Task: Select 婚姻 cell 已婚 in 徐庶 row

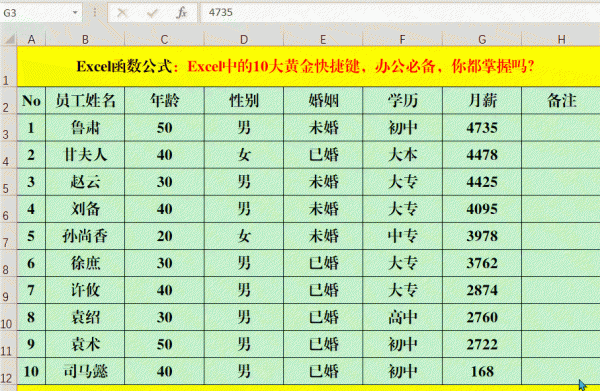Action: (x=323, y=263)
